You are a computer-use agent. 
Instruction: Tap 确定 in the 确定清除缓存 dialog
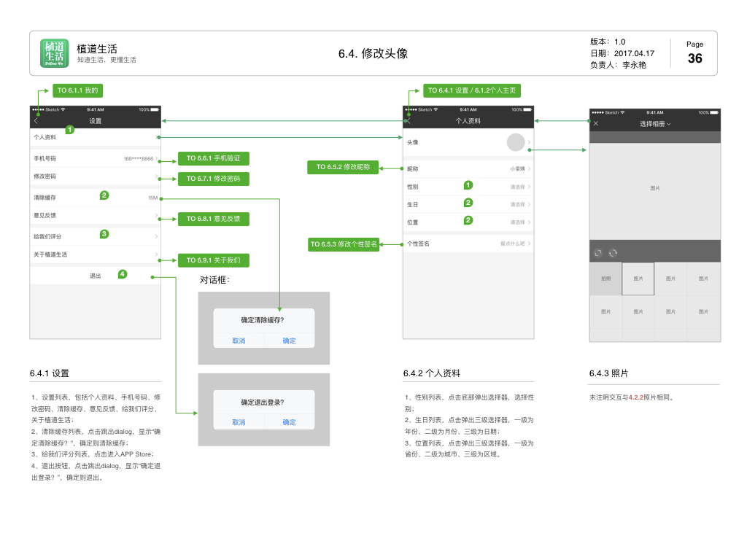(289, 341)
